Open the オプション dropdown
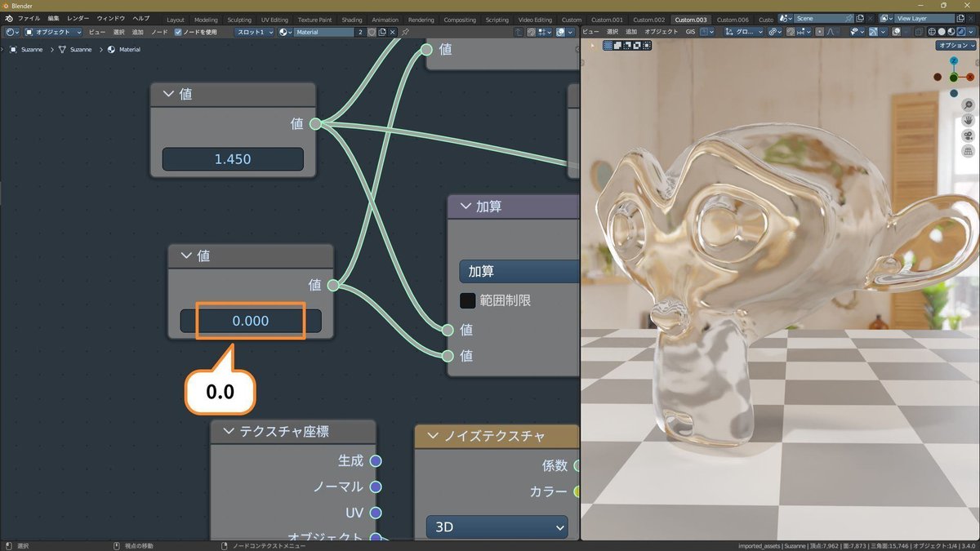Viewport: 980px width, 551px height. point(955,46)
